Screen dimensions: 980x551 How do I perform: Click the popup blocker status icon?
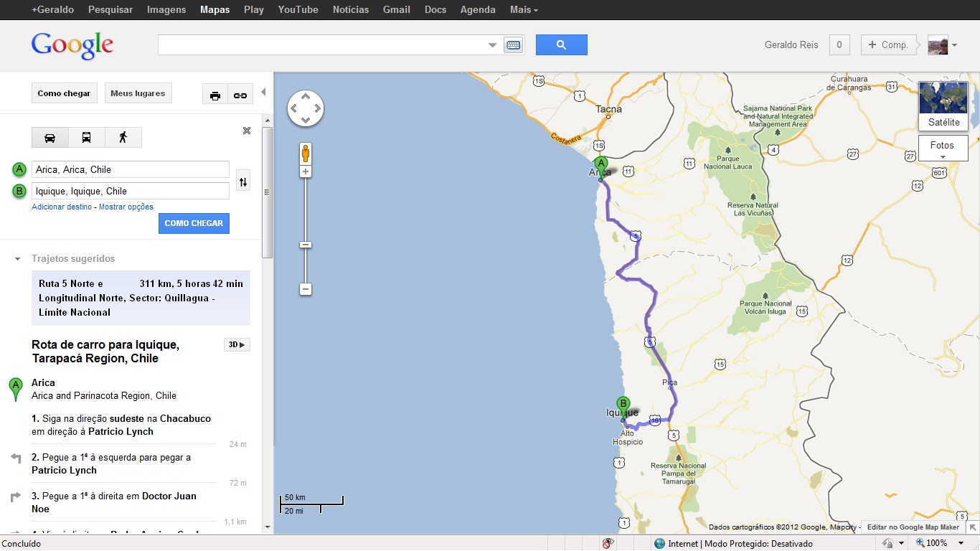click(608, 543)
